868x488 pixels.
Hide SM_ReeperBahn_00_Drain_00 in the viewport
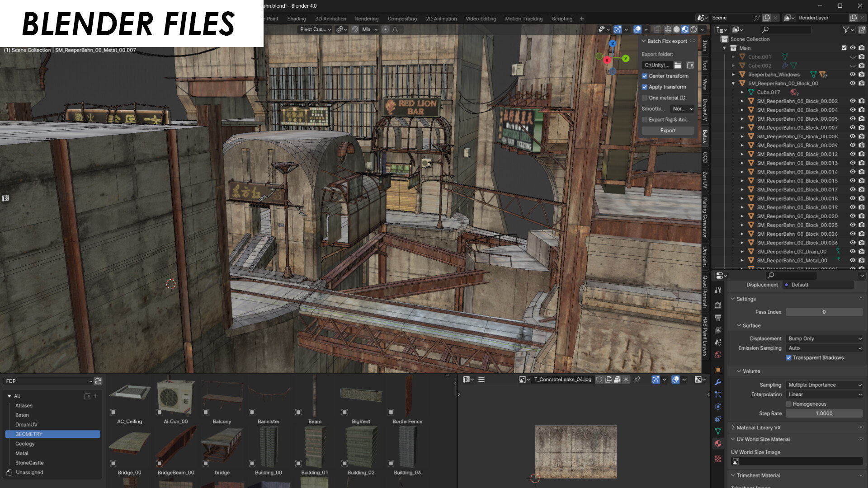pos(852,251)
